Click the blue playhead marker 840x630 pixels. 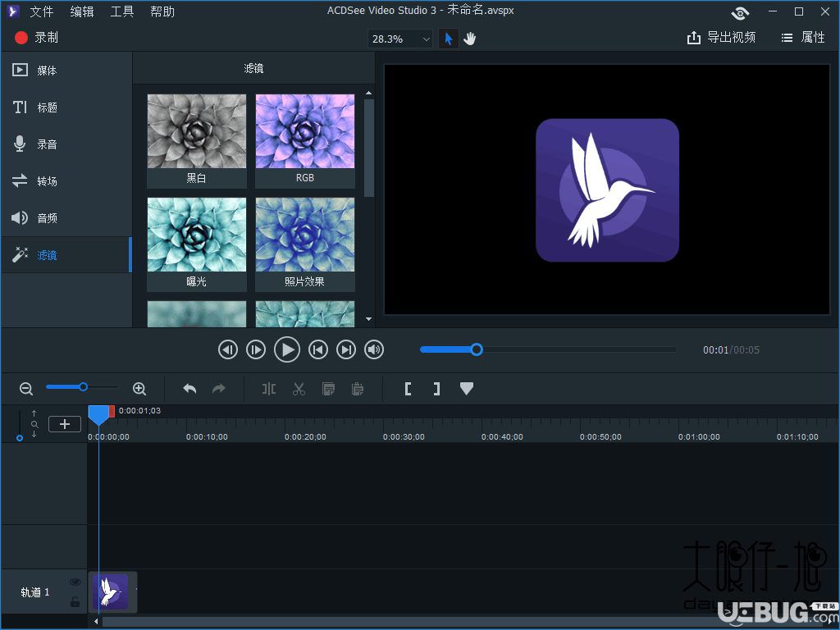tap(98, 414)
